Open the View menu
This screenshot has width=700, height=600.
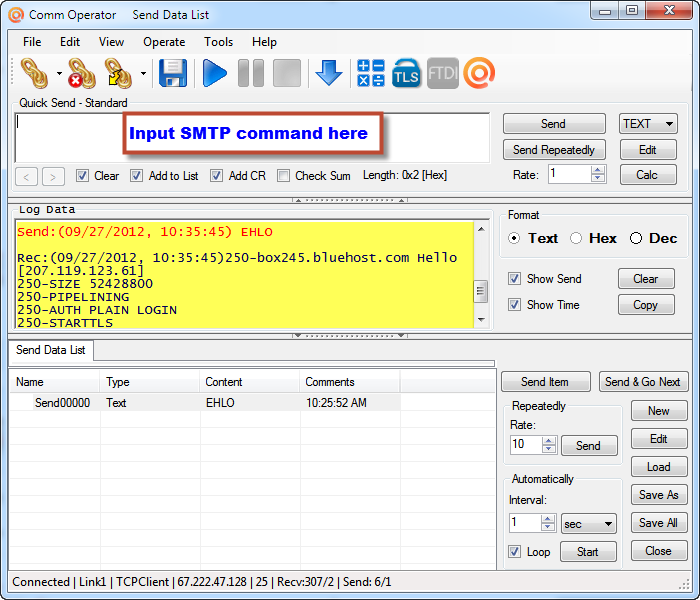click(111, 42)
